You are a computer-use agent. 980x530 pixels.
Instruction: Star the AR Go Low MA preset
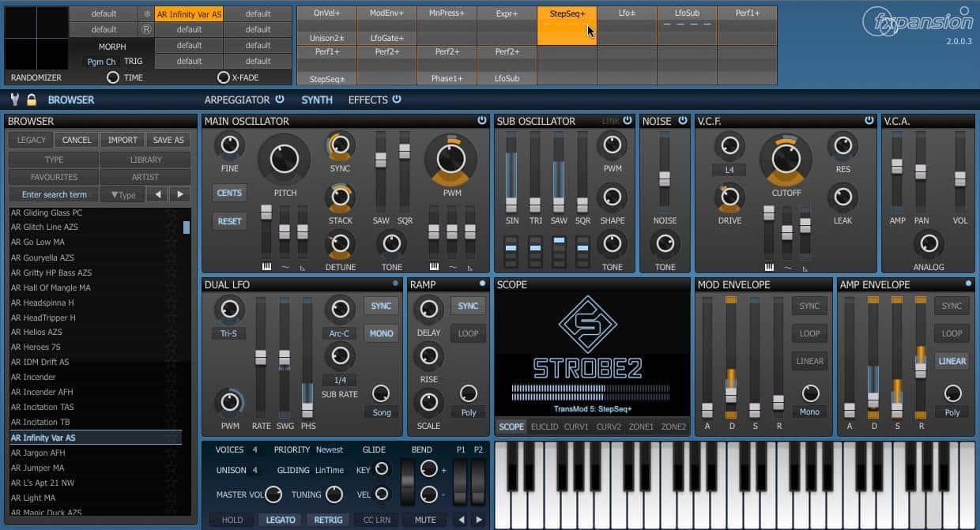coord(170,242)
